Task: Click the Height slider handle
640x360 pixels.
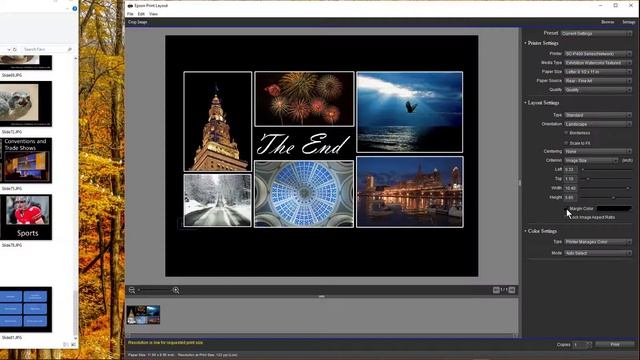Action: (613, 198)
